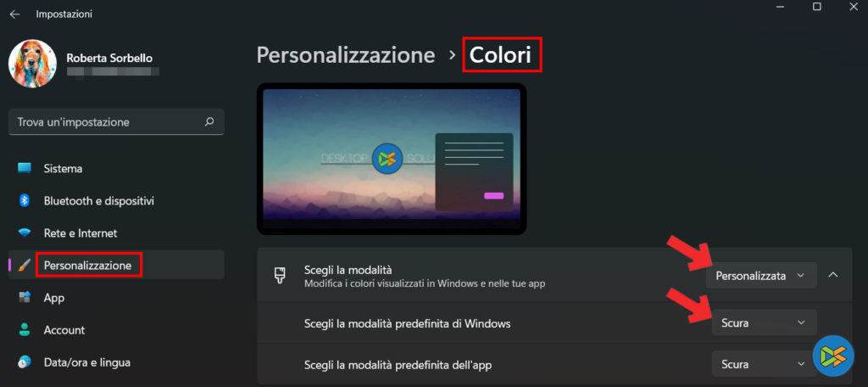The image size is (868, 387).
Task: Click the App icon in sidebar
Action: (x=25, y=298)
